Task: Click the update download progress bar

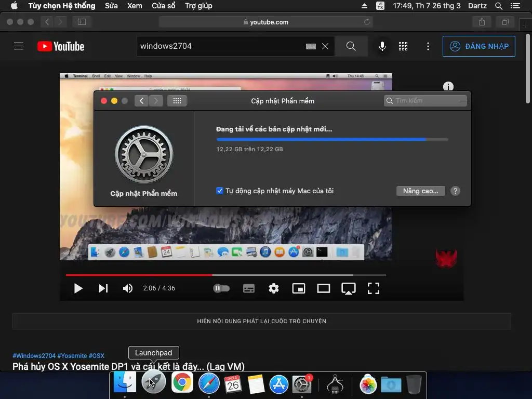Action: (332, 139)
